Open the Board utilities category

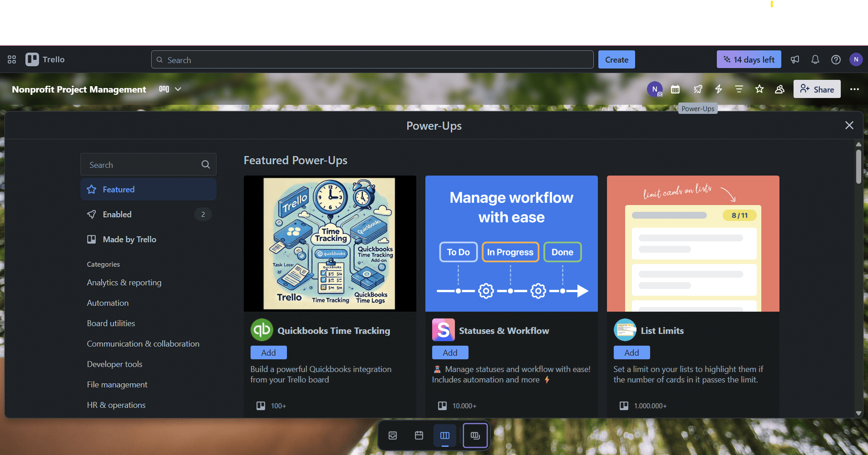pyautogui.click(x=111, y=323)
